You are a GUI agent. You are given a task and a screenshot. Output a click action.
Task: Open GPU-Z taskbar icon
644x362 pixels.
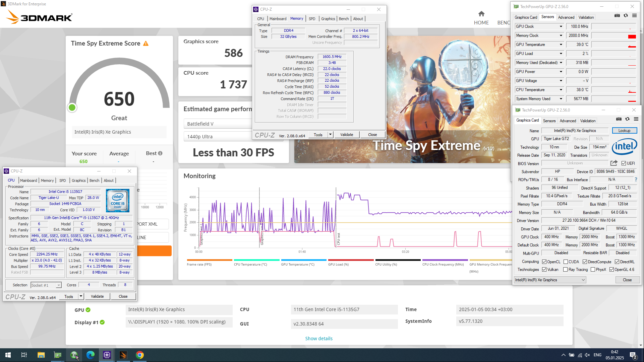point(58,355)
